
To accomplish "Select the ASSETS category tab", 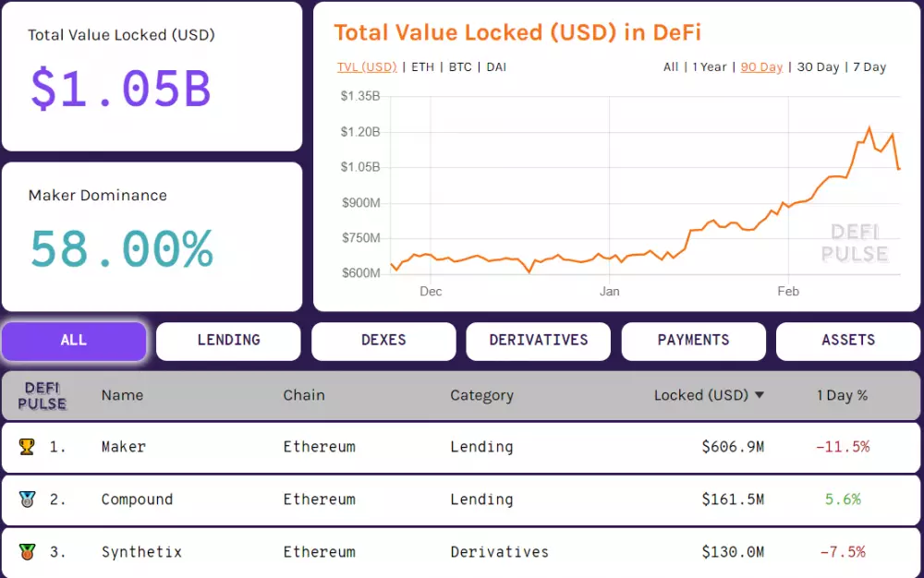I will click(x=848, y=341).
